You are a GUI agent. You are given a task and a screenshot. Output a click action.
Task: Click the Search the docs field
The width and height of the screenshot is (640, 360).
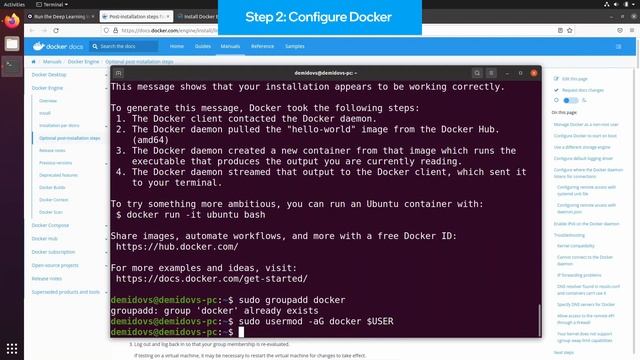[x=124, y=46]
